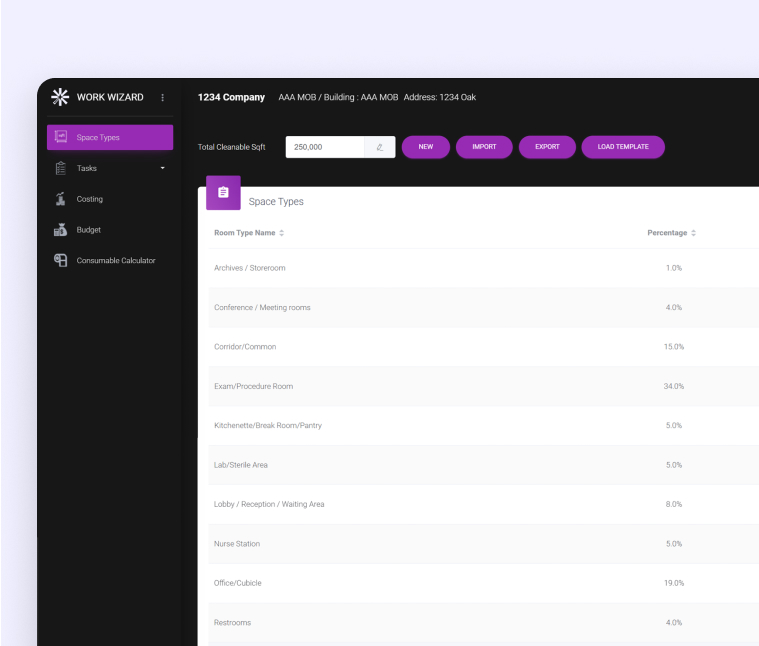
Task: Click the edit pencil icon in sqft field
Action: 380,147
